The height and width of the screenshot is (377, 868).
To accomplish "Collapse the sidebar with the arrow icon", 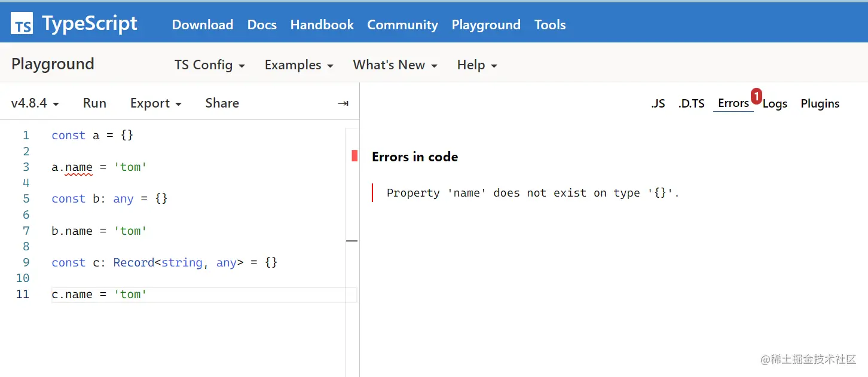I will (343, 103).
